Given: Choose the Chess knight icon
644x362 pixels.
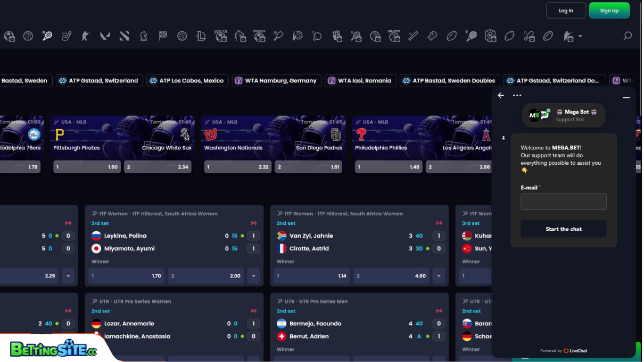Looking at the screenshot, I should tap(144, 36).
